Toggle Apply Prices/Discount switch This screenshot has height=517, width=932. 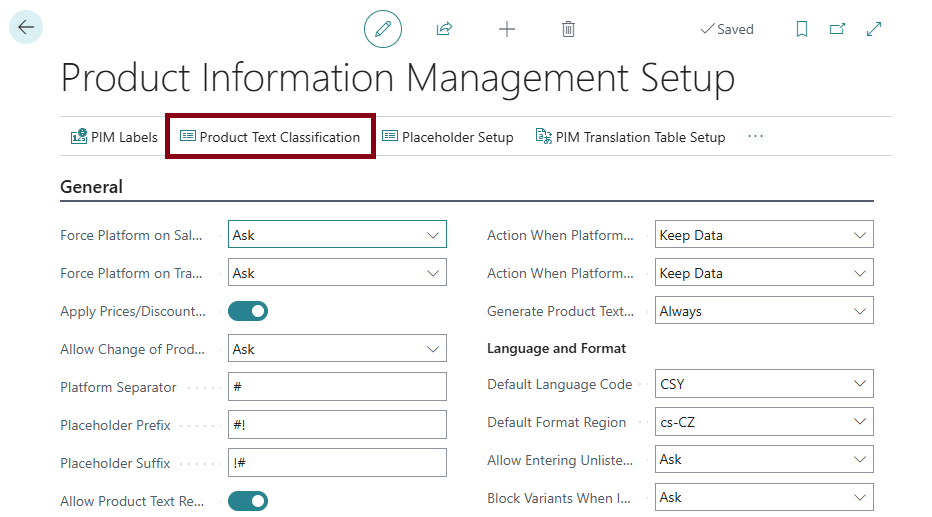[248, 311]
